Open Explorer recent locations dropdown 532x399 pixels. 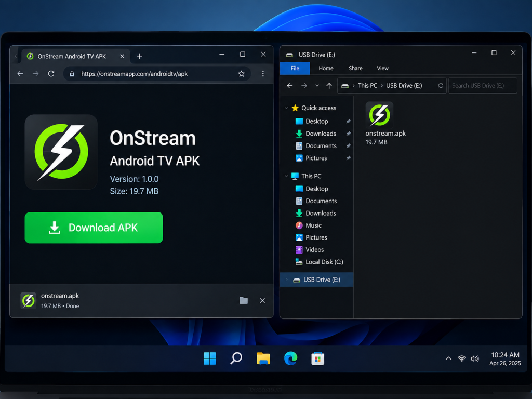(317, 86)
